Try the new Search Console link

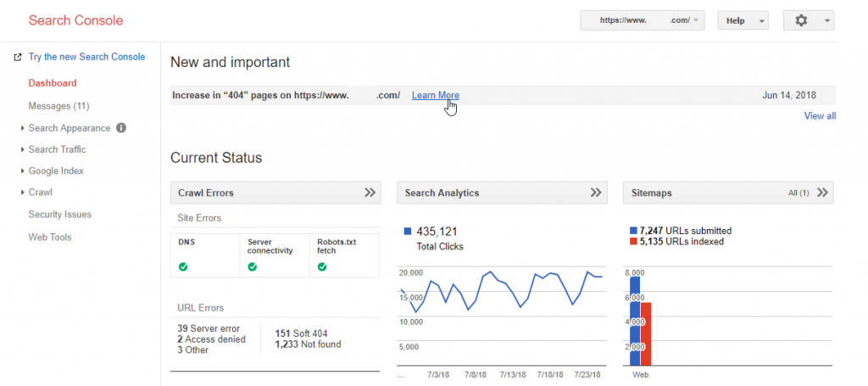(87, 57)
